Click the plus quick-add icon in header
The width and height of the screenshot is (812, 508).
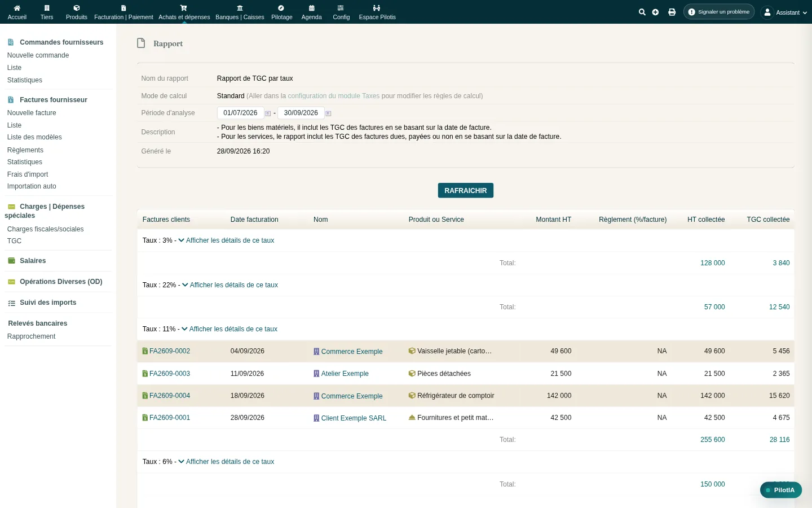(655, 12)
